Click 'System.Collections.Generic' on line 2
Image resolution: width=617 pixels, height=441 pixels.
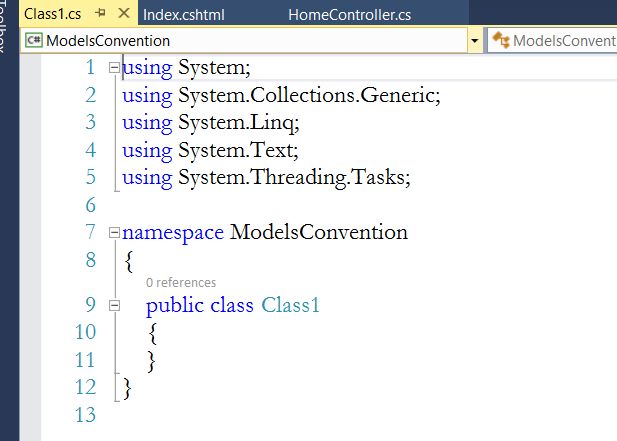306,95
